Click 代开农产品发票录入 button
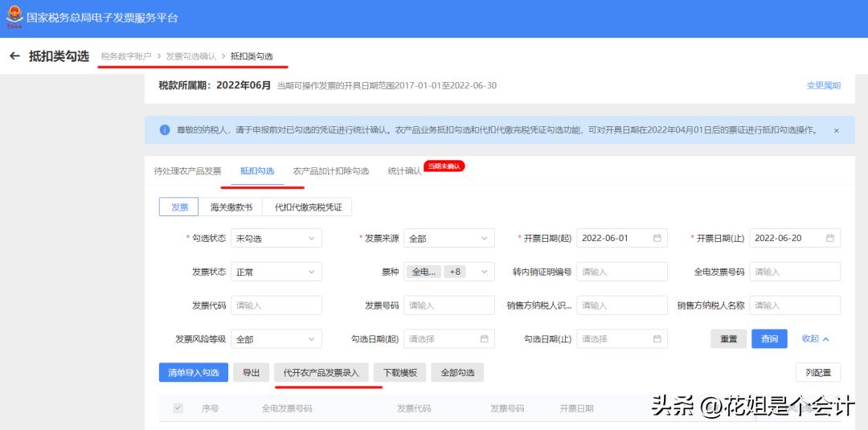The image size is (868, 430). (x=321, y=372)
